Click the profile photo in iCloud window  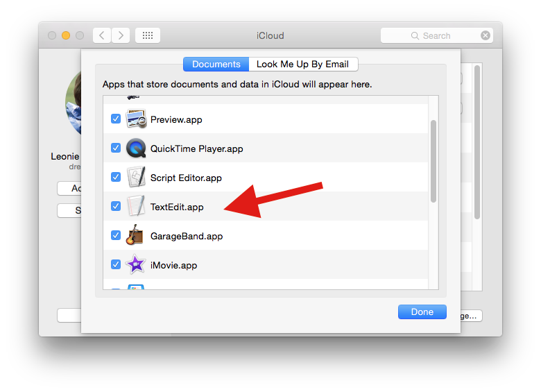[x=73, y=103]
